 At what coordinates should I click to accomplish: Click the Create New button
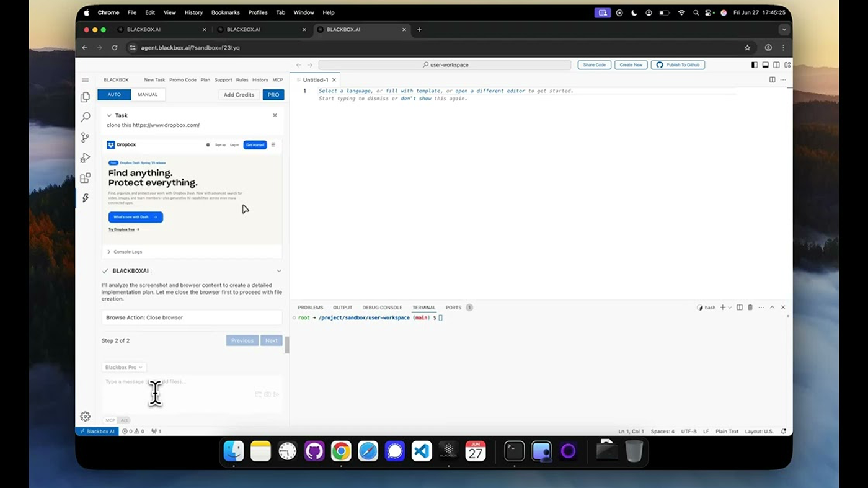coord(631,65)
